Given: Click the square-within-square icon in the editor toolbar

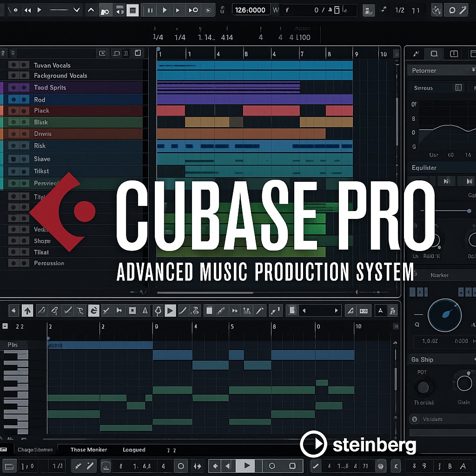Looking at the screenshot, I should [x=132, y=311].
